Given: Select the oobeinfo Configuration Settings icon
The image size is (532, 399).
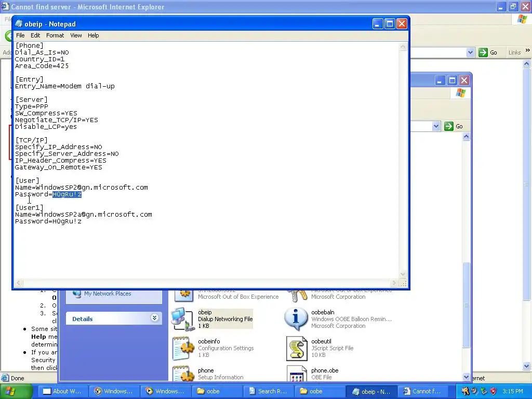Looking at the screenshot, I should [182, 348].
